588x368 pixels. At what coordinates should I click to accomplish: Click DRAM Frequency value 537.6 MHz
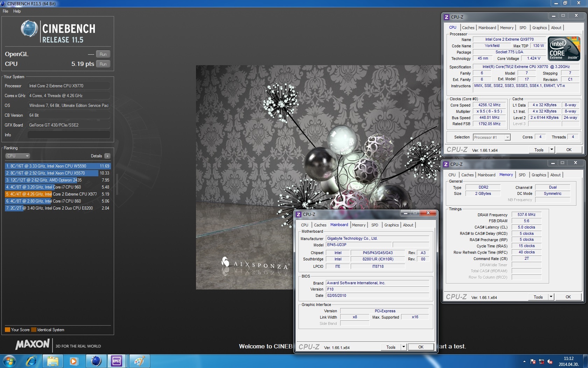click(526, 214)
